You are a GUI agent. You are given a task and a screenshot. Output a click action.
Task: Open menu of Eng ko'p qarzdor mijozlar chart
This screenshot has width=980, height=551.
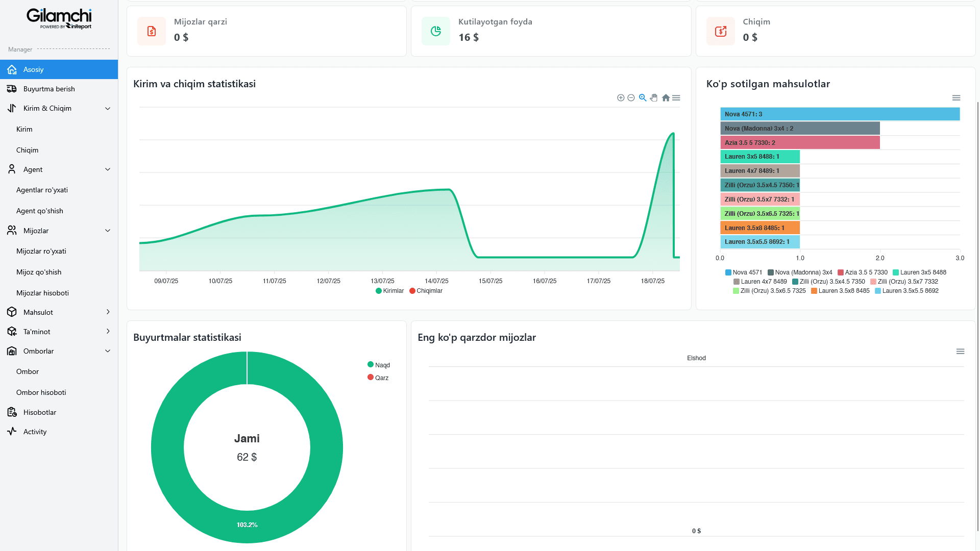960,352
